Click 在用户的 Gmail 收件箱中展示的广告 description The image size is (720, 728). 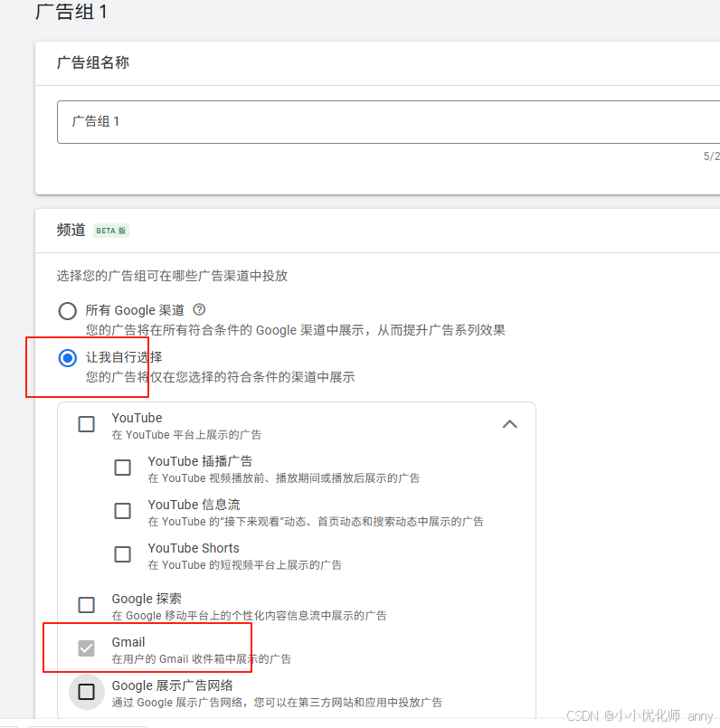tap(202, 659)
